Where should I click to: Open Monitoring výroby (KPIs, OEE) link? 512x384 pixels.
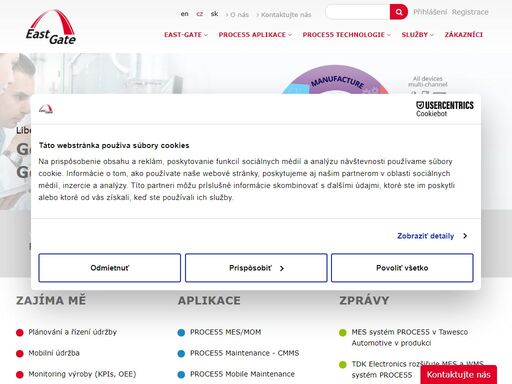coord(82,374)
